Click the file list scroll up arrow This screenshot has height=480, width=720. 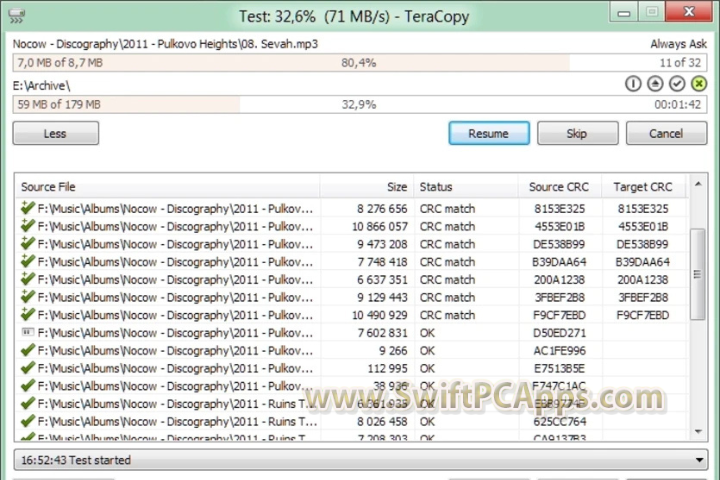(x=698, y=184)
